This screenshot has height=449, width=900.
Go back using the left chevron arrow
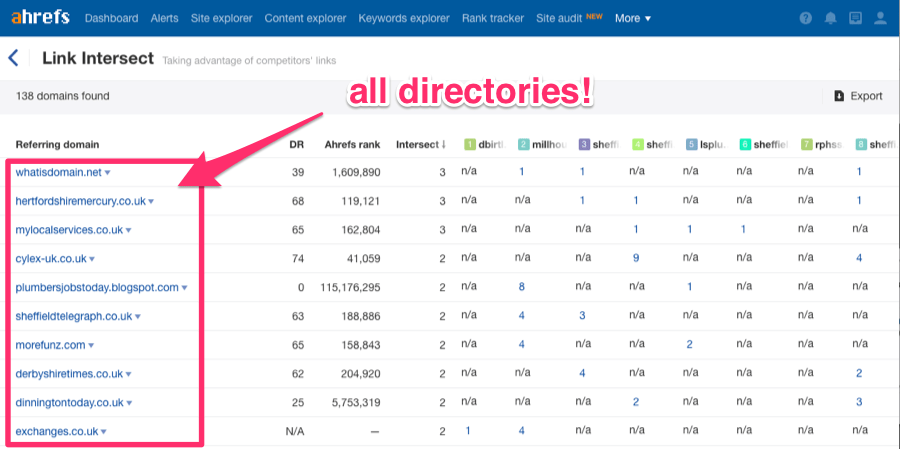[x=14, y=58]
